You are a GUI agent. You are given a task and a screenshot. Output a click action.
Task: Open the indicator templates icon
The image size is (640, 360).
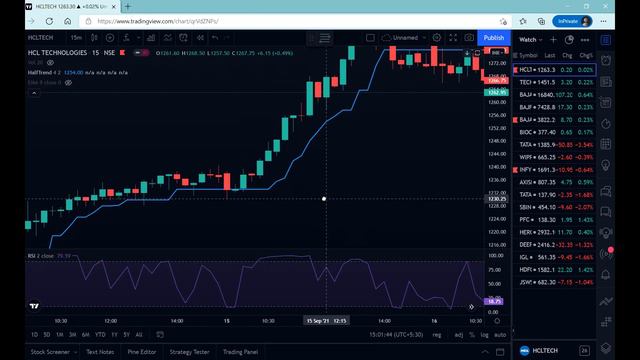tap(167, 38)
